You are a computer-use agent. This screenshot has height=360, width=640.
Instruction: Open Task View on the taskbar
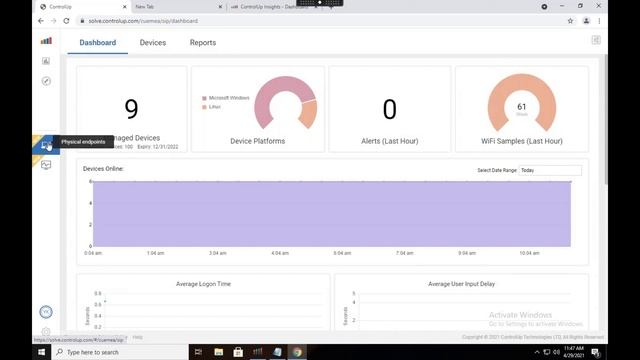coord(198,352)
